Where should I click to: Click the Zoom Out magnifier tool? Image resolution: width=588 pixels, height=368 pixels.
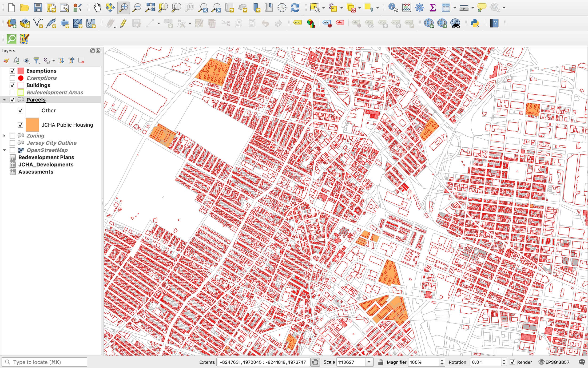tap(137, 8)
